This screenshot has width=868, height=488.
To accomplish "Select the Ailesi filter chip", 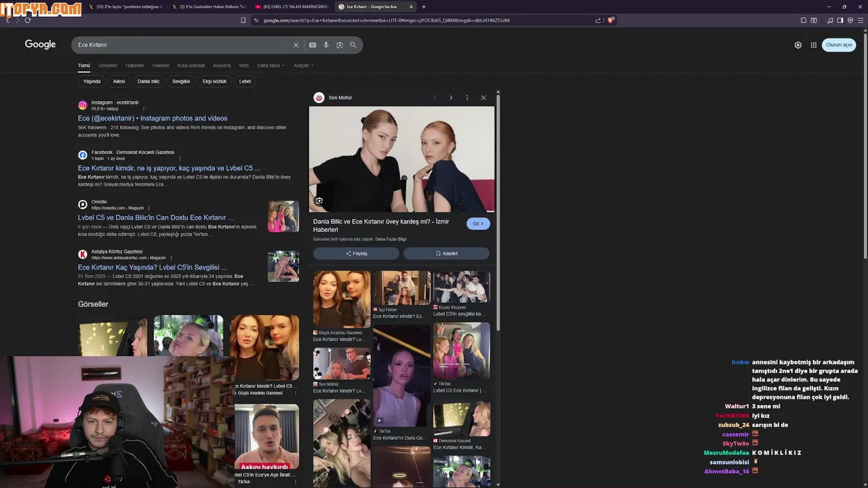I will coord(119,81).
